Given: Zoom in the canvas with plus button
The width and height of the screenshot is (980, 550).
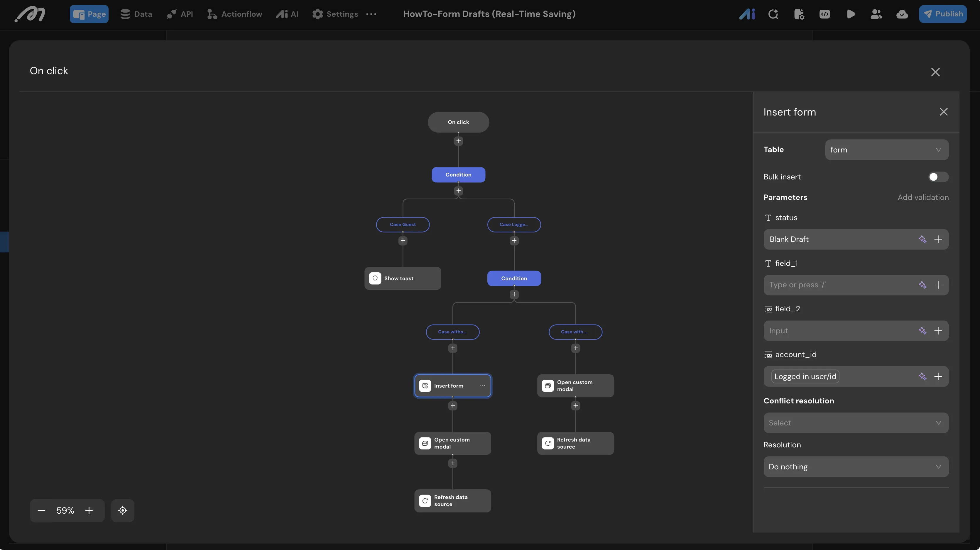Looking at the screenshot, I should coord(89,510).
